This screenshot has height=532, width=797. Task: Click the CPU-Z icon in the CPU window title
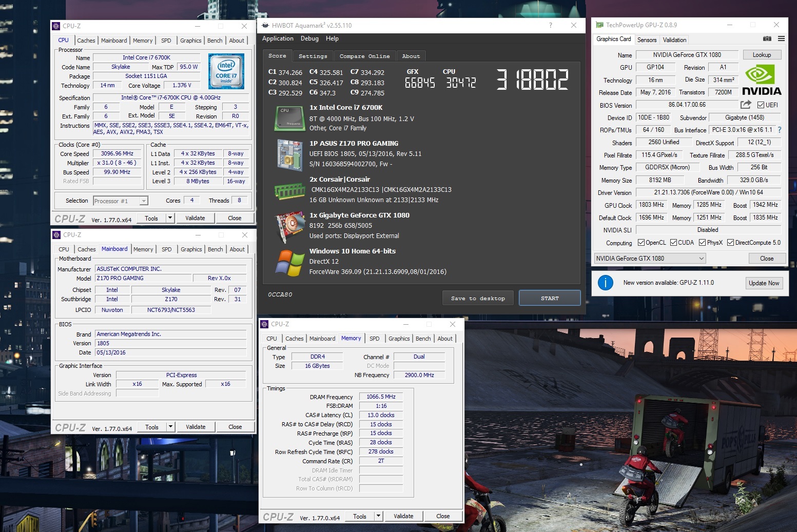(x=56, y=26)
